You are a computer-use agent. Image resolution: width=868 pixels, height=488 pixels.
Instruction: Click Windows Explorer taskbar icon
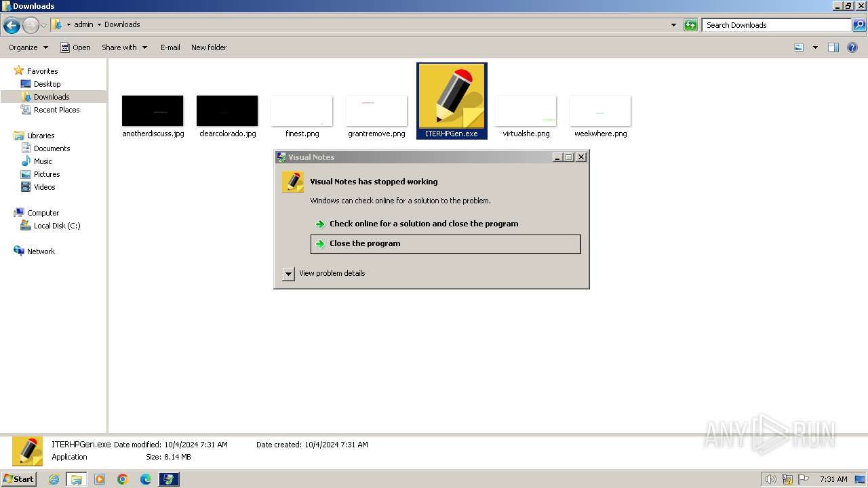tap(76, 479)
